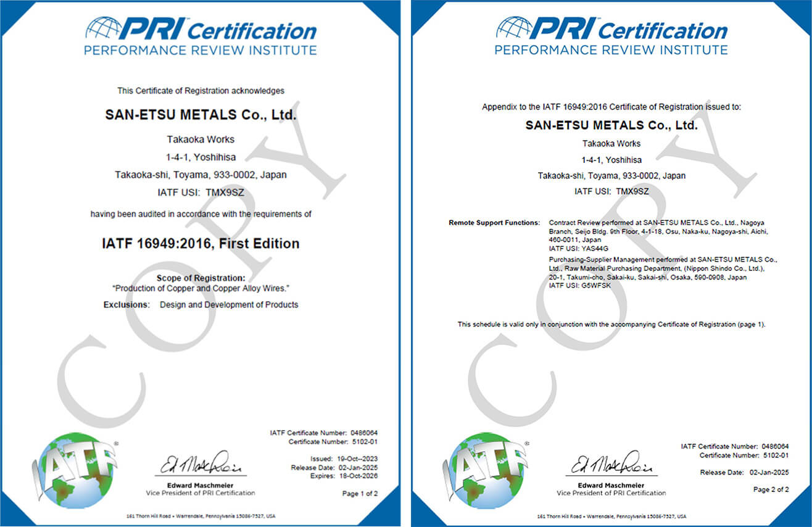Click 'Issued: 19-Oct-2023' date
The image size is (812, 527).
[344, 459]
